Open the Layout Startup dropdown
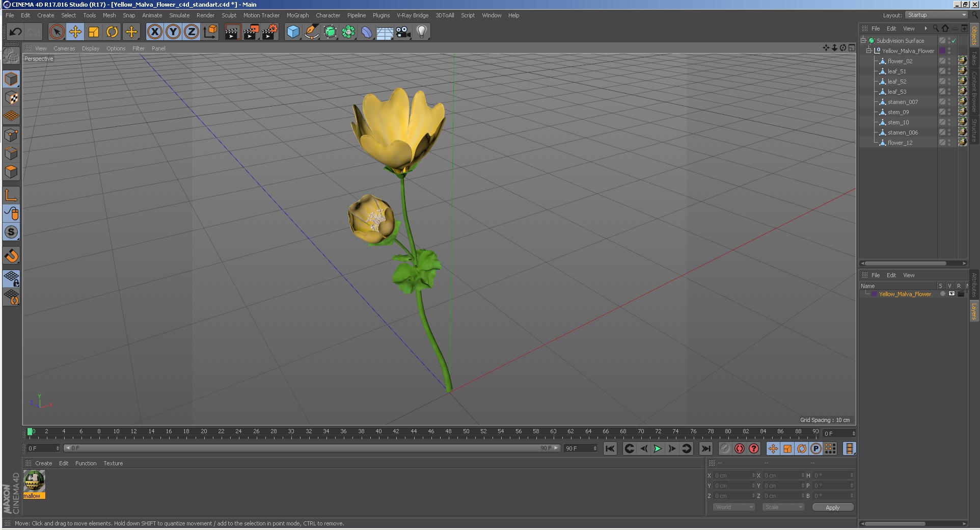This screenshot has height=530, width=980. (937, 15)
